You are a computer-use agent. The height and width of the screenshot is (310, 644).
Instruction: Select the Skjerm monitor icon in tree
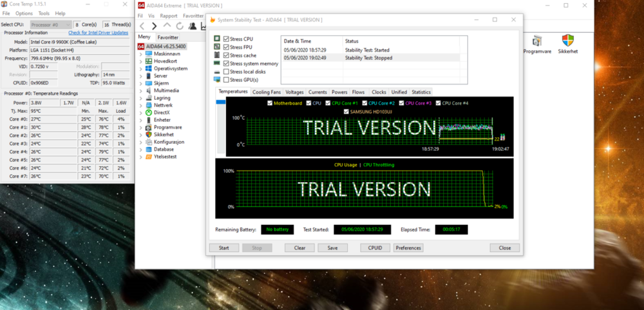point(149,84)
